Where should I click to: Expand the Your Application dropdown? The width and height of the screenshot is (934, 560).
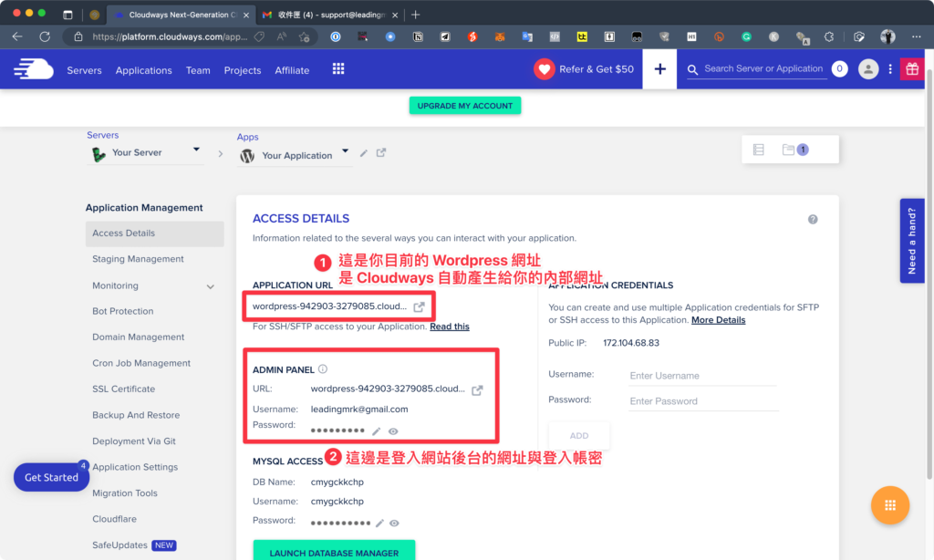coord(345,152)
